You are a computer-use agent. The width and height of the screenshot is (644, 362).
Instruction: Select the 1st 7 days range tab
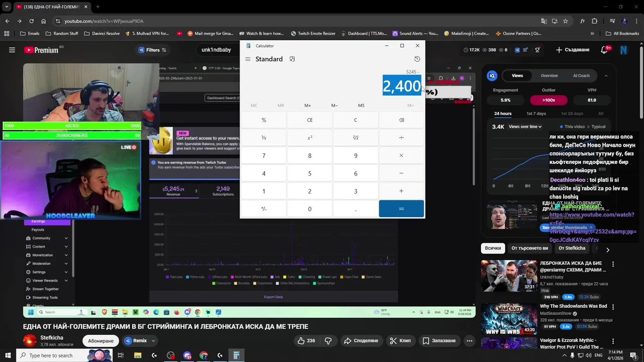tap(536, 114)
